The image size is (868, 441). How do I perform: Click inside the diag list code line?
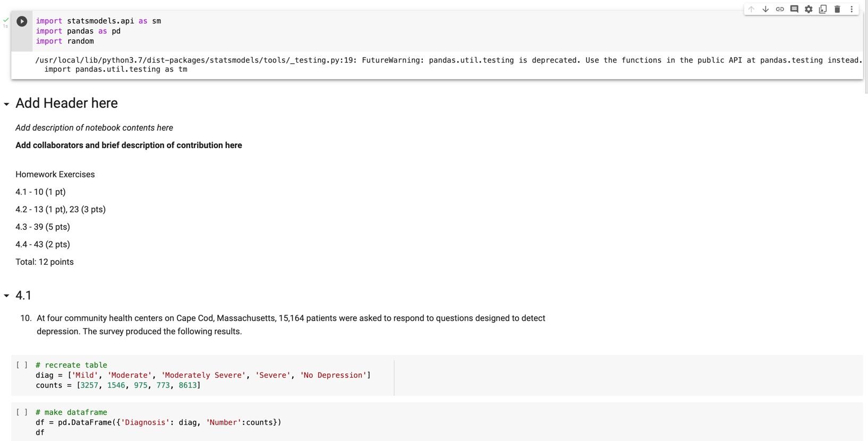(203, 375)
